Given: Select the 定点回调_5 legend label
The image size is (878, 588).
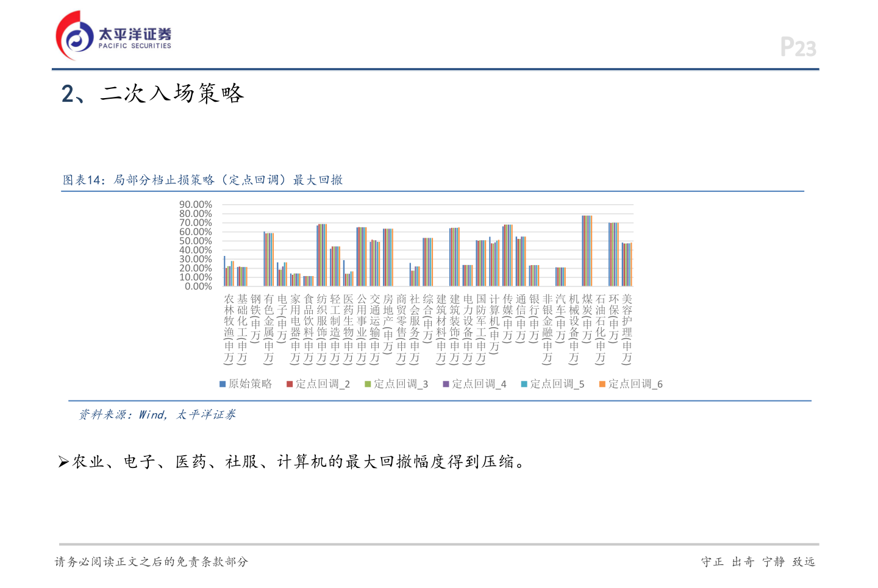Looking at the screenshot, I should pos(557,384).
